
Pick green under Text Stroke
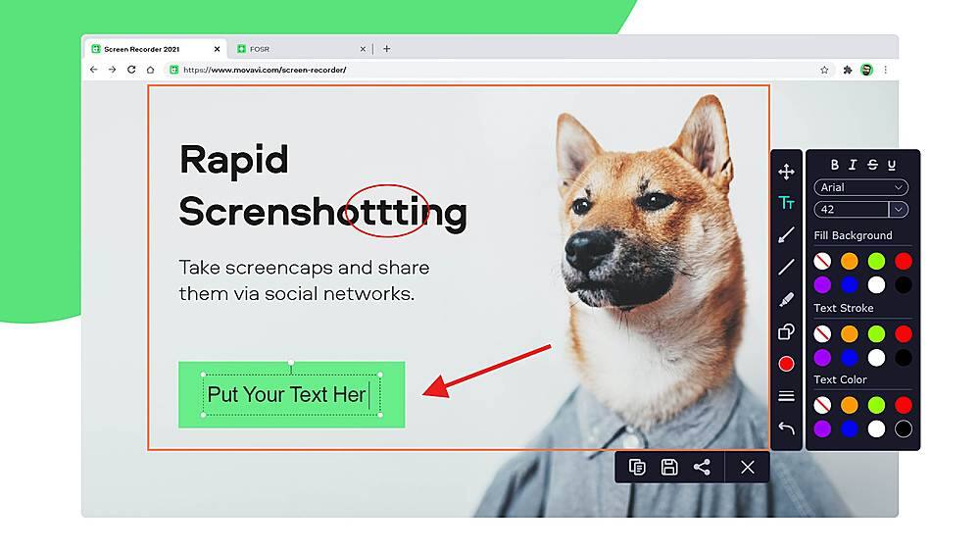pyautogui.click(x=876, y=333)
